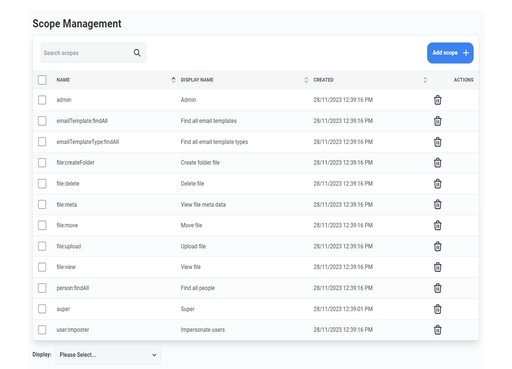Screen dimensions: 512x369
Task: Click the 'View file' display name
Action: (x=191, y=267)
